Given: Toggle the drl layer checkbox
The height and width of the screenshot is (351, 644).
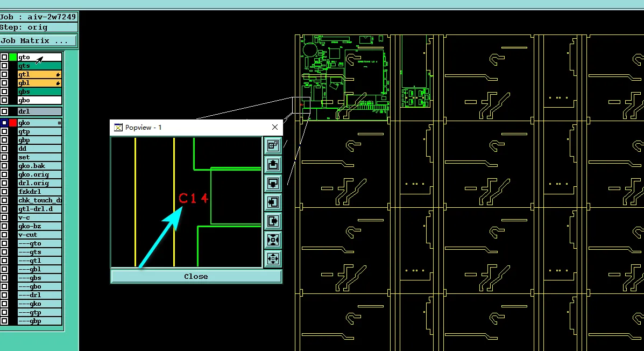Looking at the screenshot, I should coord(4,111).
